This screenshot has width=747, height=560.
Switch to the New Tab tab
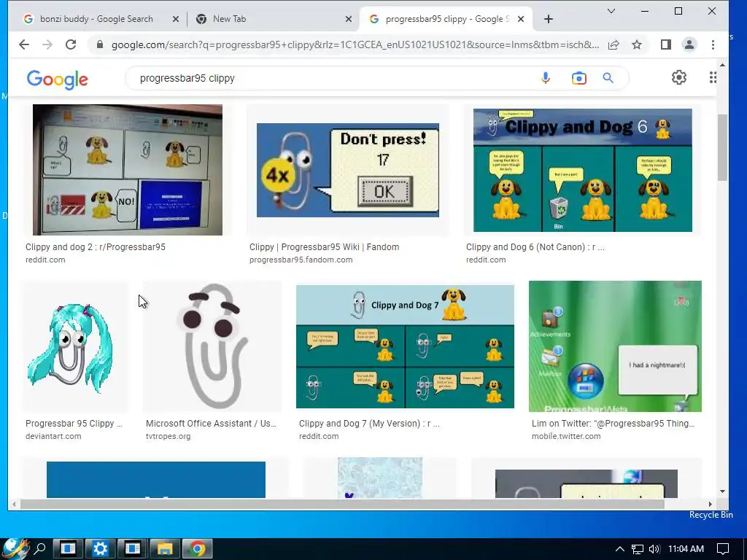pyautogui.click(x=273, y=19)
